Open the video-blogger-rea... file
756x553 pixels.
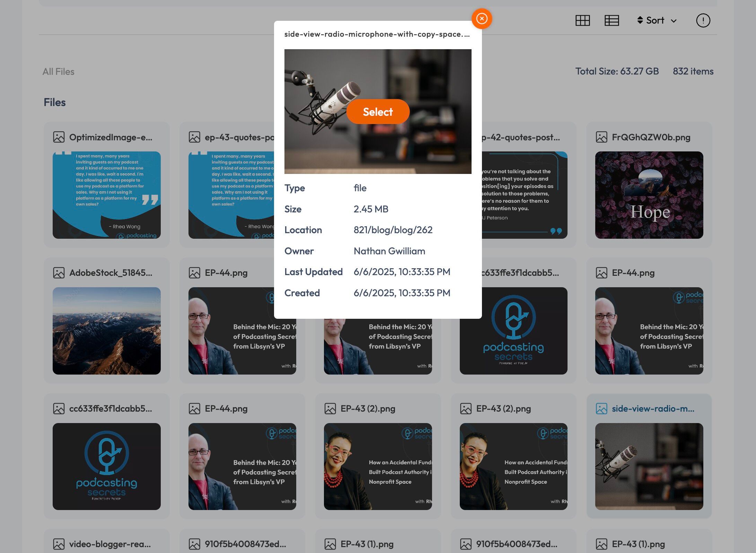[x=109, y=544]
